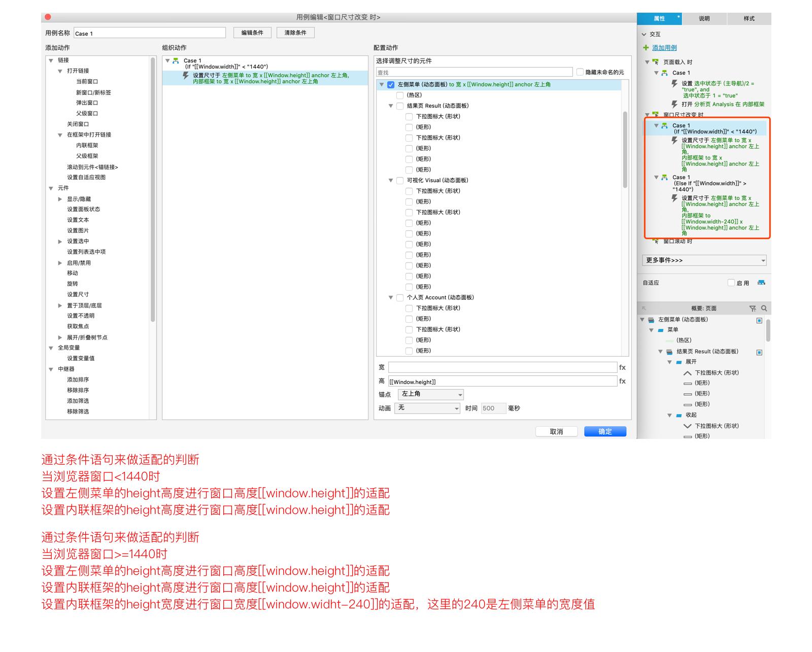Check the 个人页 Account (动态面板) checkbox
The height and width of the screenshot is (652, 812).
point(400,298)
